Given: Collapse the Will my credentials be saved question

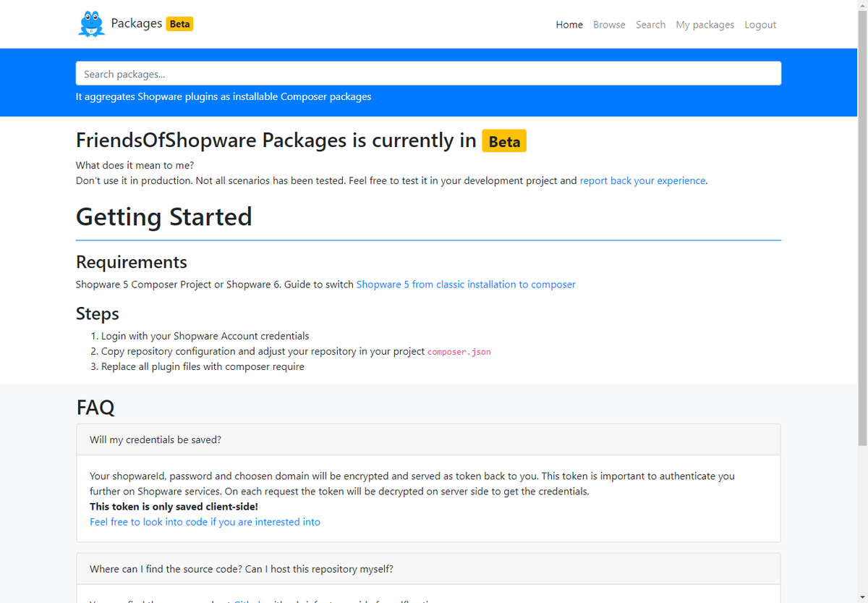Looking at the screenshot, I should coord(428,439).
